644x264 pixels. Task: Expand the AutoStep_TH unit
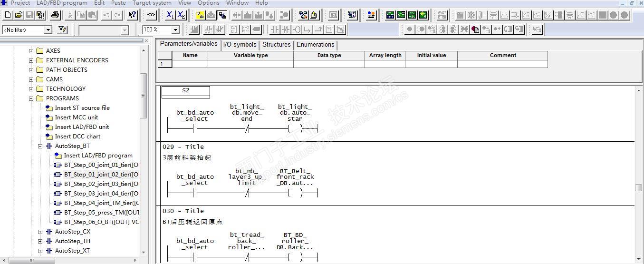(40, 241)
